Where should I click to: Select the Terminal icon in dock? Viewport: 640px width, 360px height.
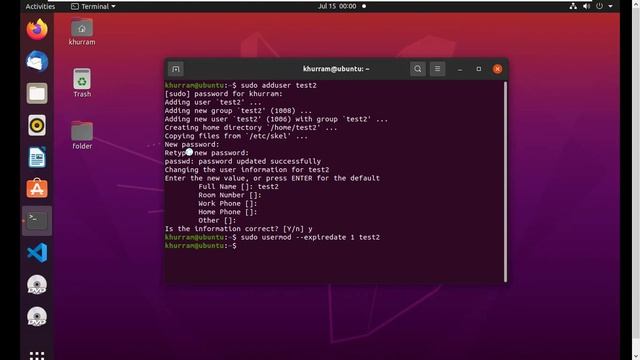[x=37, y=221]
